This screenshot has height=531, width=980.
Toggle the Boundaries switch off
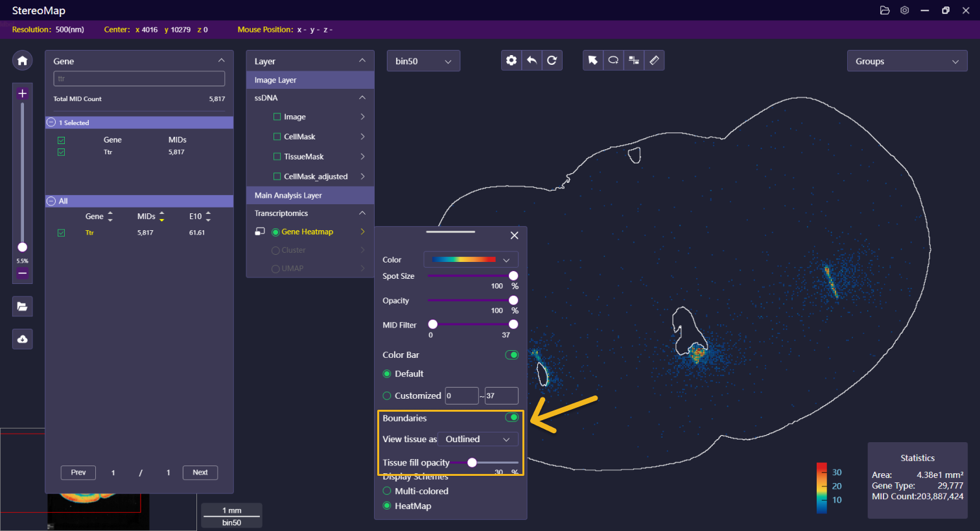(x=512, y=418)
